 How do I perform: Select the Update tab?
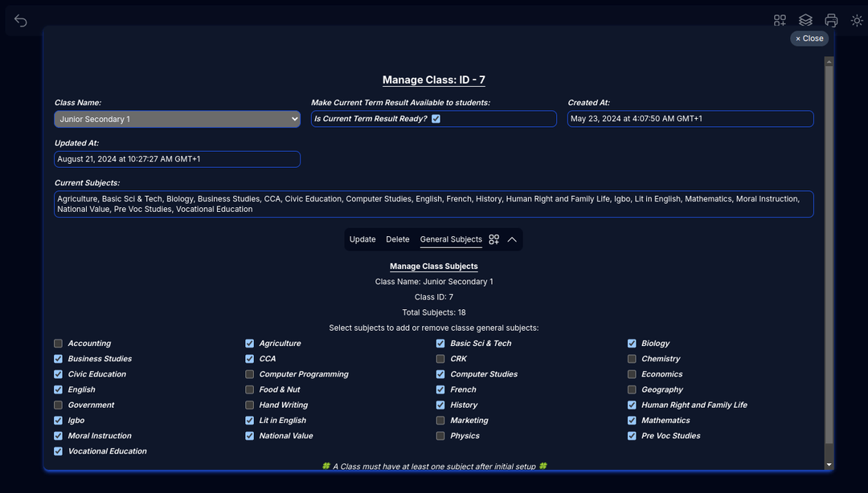click(x=362, y=239)
